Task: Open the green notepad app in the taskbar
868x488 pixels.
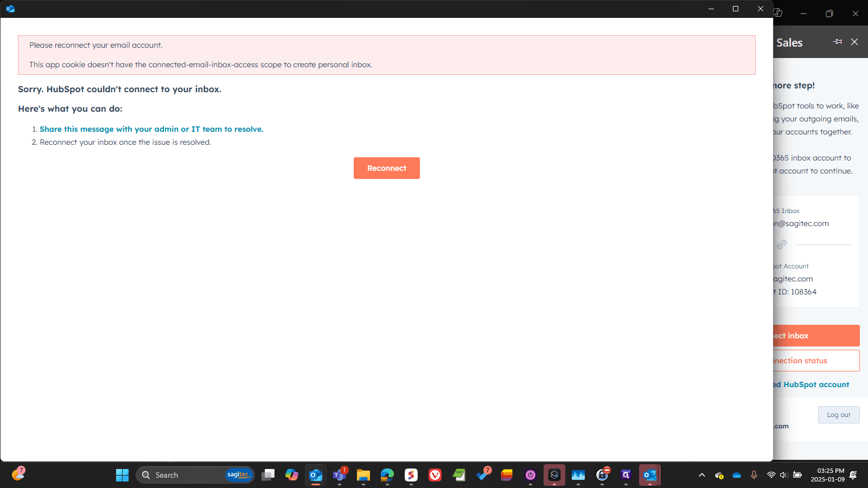Action: coord(459,475)
